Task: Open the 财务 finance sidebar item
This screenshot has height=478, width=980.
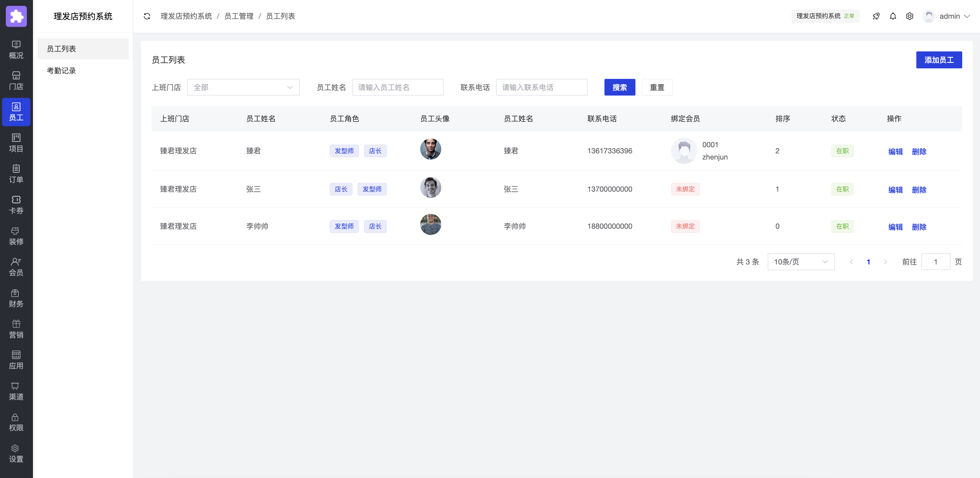Action: point(16,298)
